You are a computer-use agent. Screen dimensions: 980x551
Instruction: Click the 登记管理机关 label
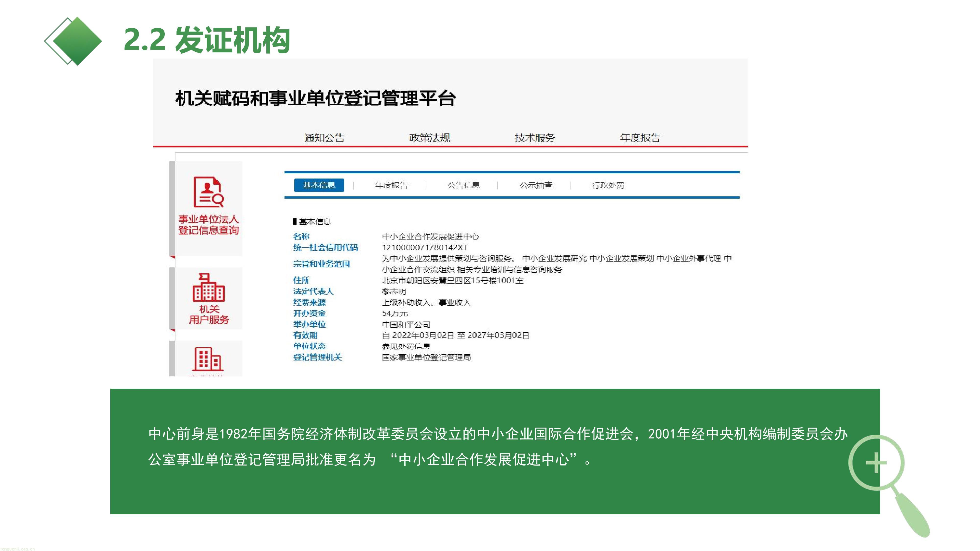(x=317, y=357)
